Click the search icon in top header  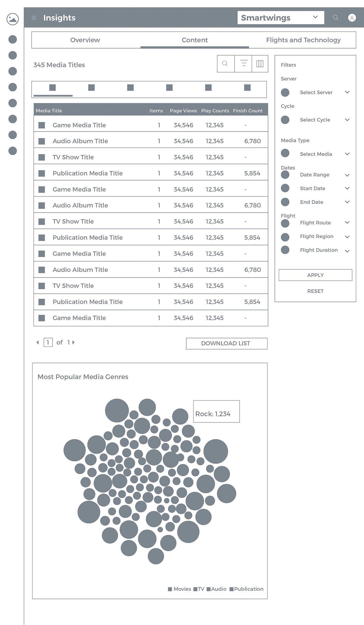click(335, 18)
